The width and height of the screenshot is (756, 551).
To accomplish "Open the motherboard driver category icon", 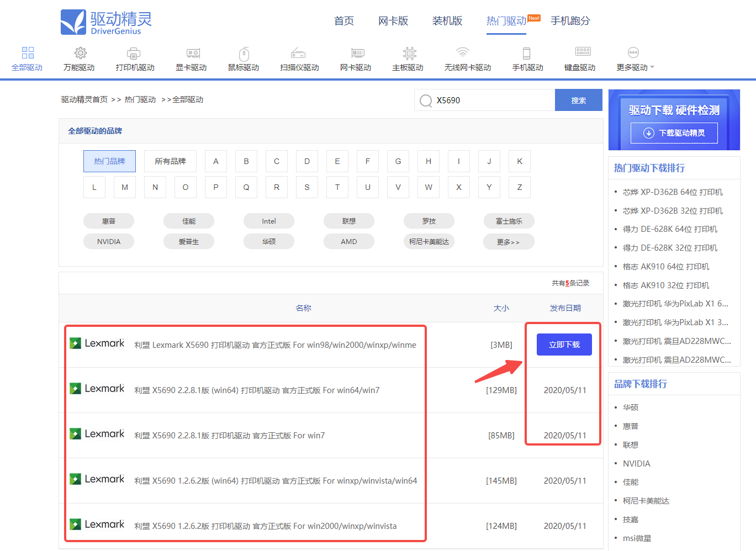I will [409, 54].
